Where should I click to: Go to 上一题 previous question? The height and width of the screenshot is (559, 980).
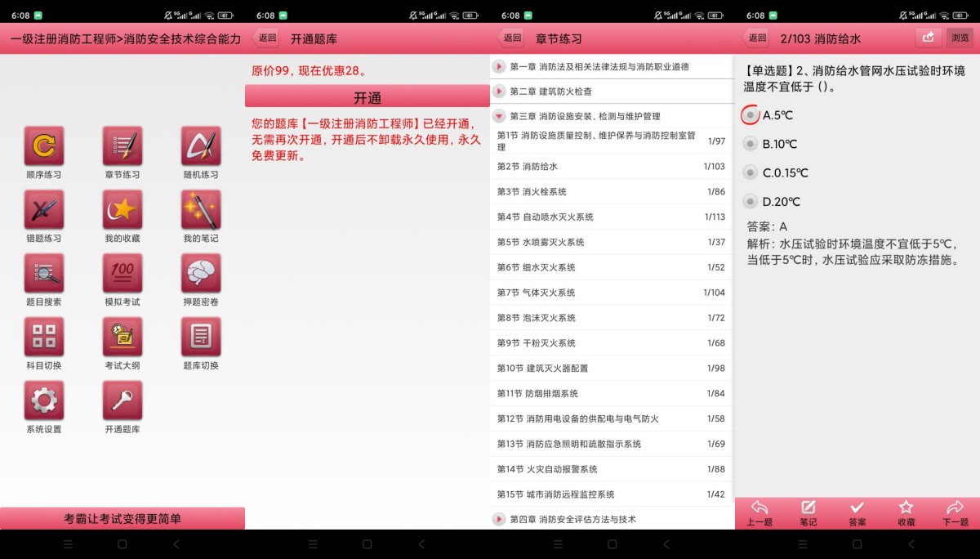pyautogui.click(x=759, y=513)
